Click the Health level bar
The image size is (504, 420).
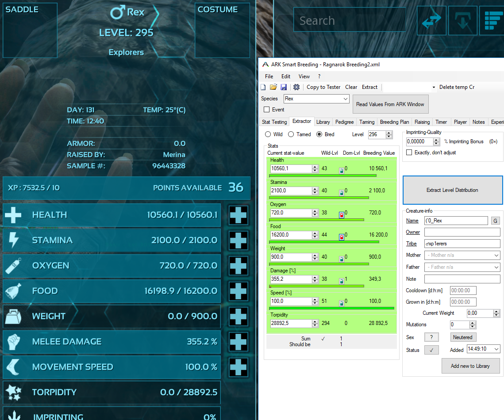(x=323, y=176)
